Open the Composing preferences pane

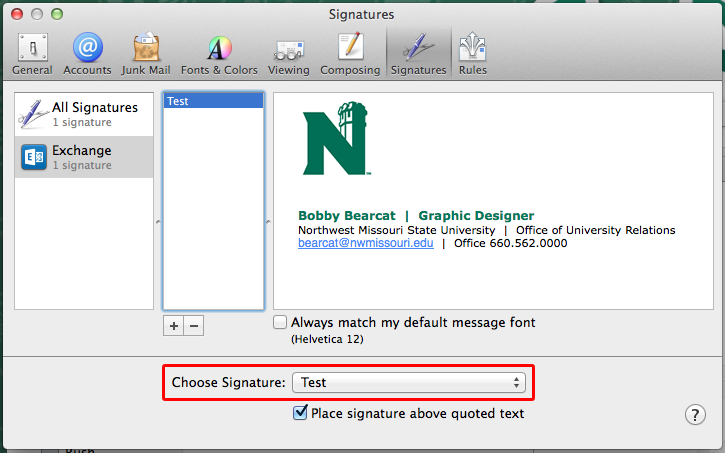(x=350, y=54)
